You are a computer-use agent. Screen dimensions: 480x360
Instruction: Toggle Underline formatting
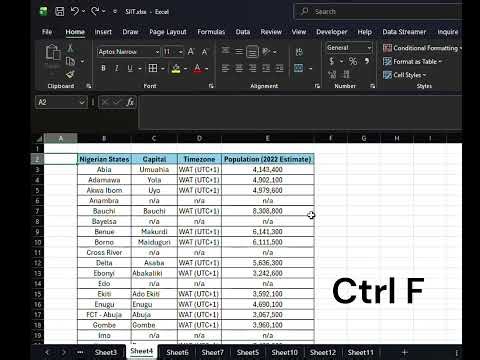pyautogui.click(x=130, y=68)
